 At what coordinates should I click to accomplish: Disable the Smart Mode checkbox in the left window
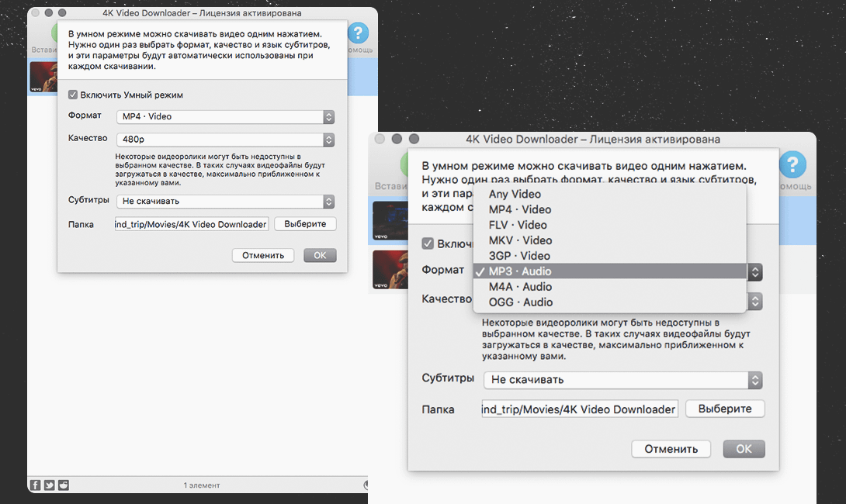pos(73,95)
